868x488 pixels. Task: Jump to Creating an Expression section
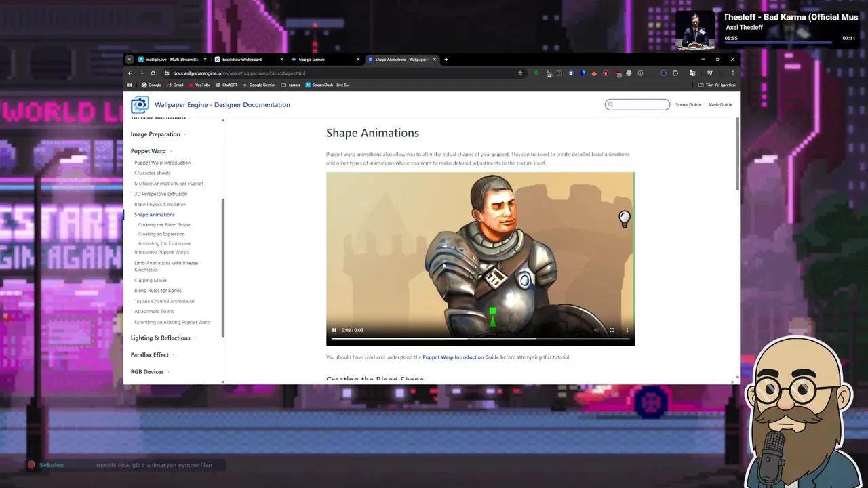click(x=161, y=234)
